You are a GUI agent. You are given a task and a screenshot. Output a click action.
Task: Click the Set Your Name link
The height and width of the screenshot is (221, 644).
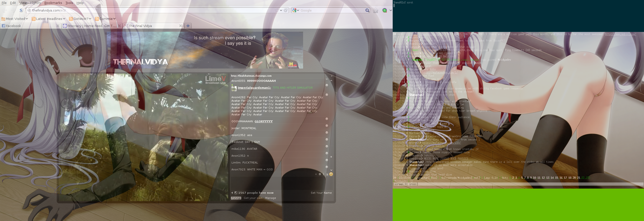[321, 193]
